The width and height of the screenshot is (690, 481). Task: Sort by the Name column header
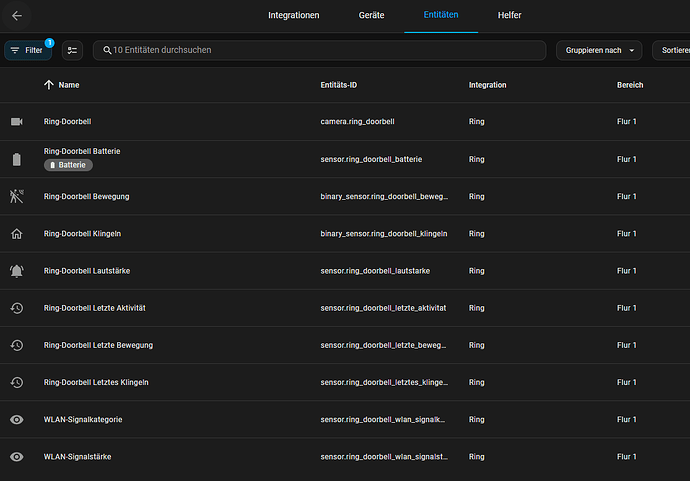68,85
